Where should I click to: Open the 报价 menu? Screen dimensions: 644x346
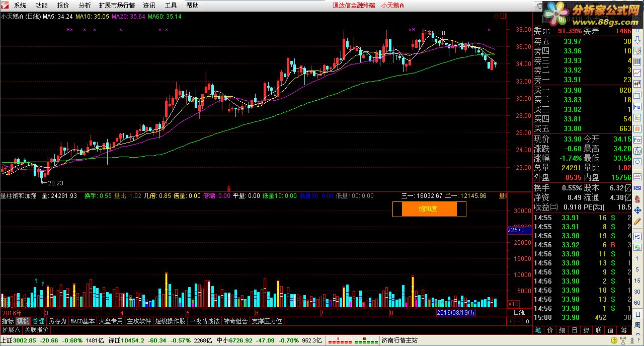(63, 6)
